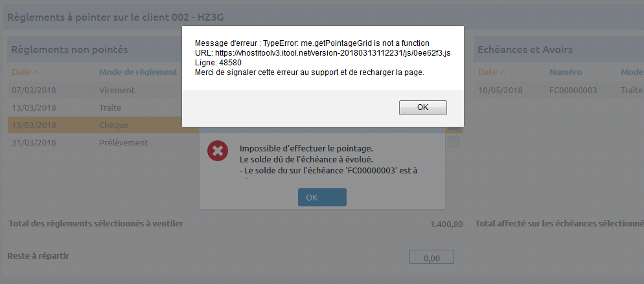This screenshot has height=284, width=644.
Task: Sort Règlements non pointés by Date
Action: click(x=21, y=72)
